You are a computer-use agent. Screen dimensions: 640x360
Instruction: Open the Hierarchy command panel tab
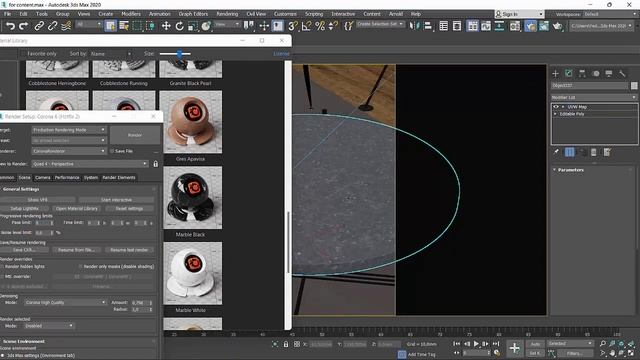[582, 73]
